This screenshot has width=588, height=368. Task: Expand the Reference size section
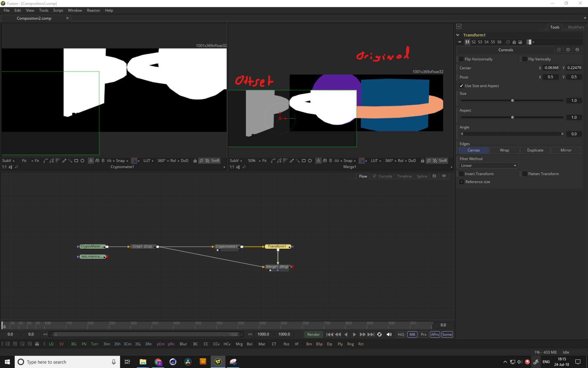(x=461, y=182)
